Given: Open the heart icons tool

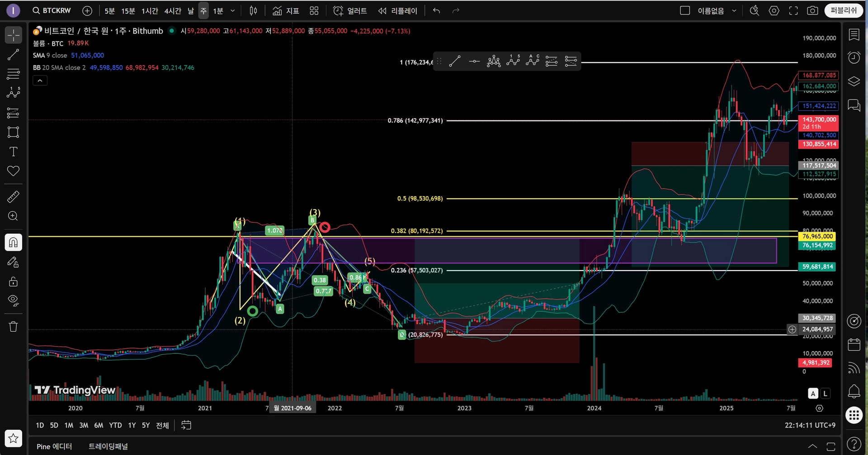Looking at the screenshot, I should pyautogui.click(x=14, y=171).
